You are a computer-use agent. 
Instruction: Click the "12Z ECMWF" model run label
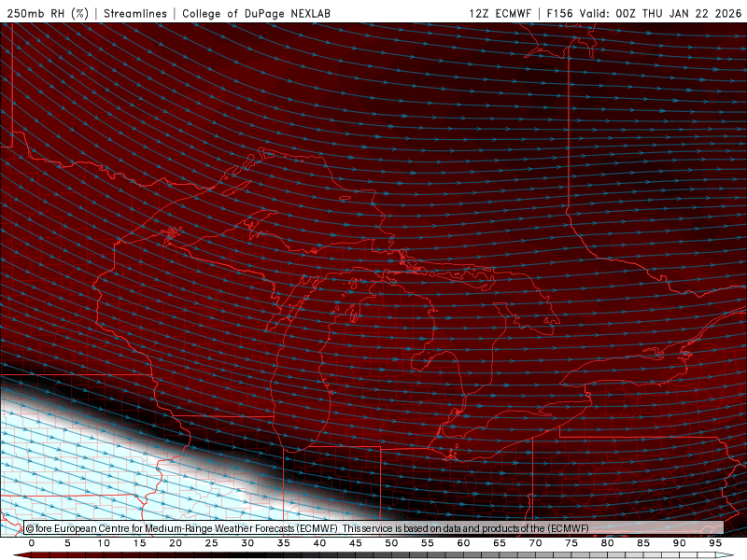click(500, 13)
